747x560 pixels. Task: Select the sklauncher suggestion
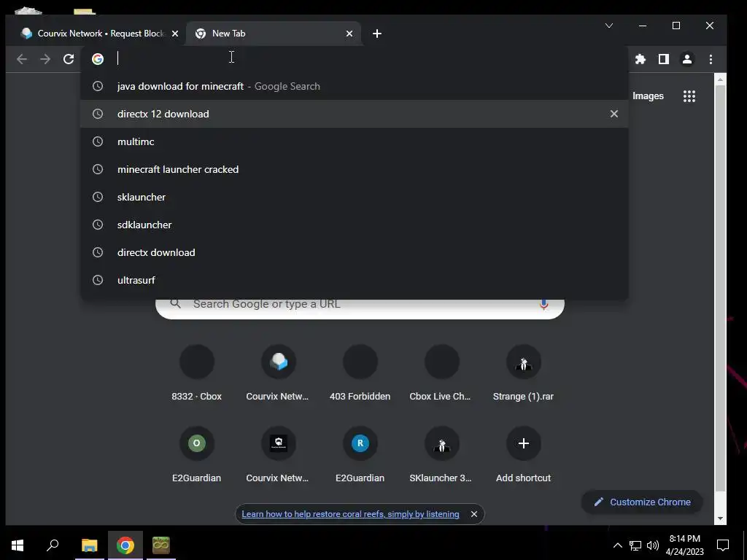point(355,197)
